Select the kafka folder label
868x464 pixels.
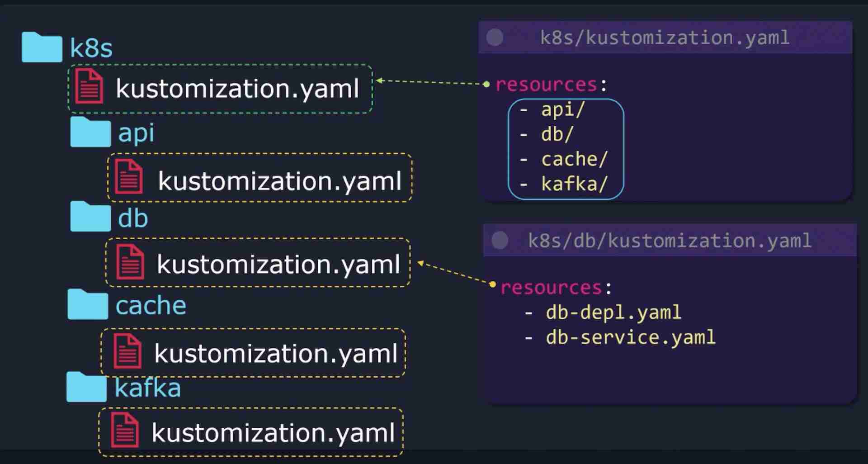pos(147,388)
